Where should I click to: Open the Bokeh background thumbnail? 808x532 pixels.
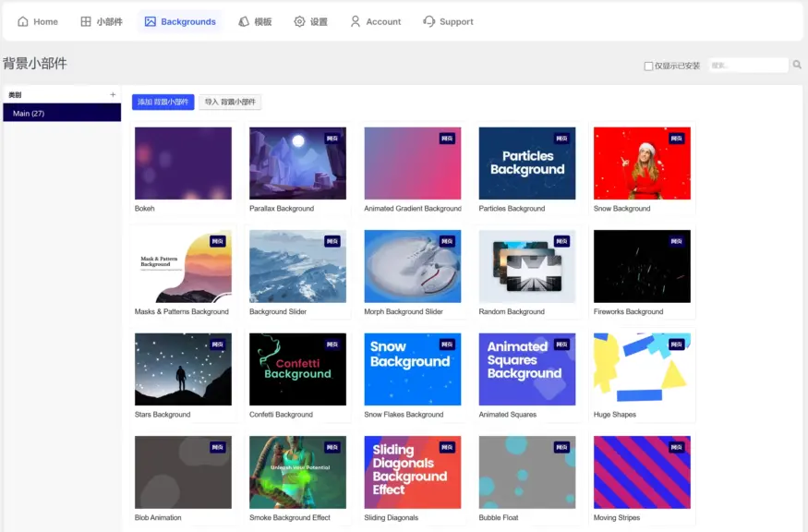(183, 163)
